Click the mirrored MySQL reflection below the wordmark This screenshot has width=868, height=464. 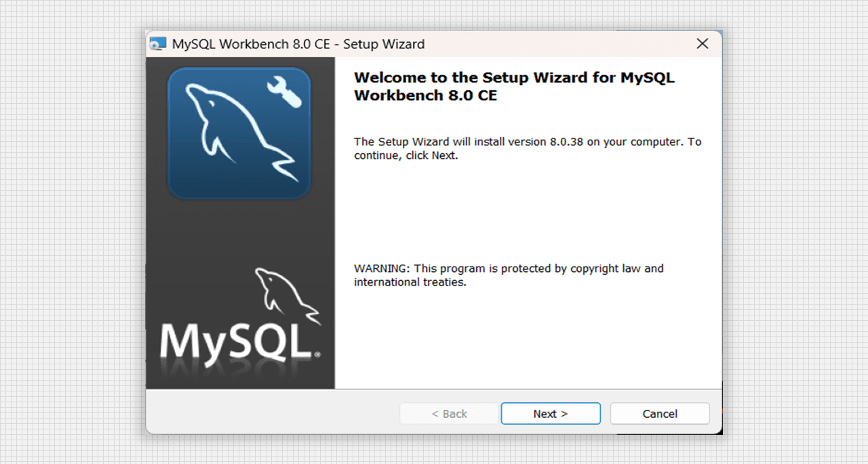(x=237, y=372)
